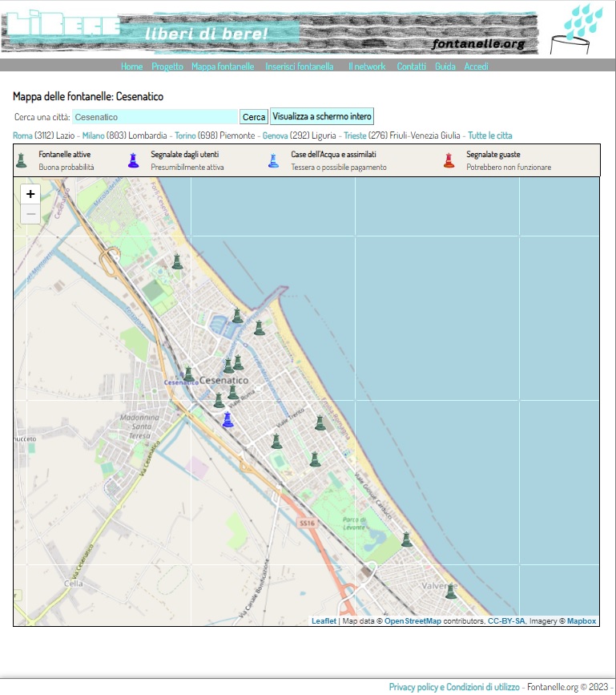Screen dimensions: 616x695
Task: Open Inserisci fontanella menu item
Action: [x=300, y=67]
